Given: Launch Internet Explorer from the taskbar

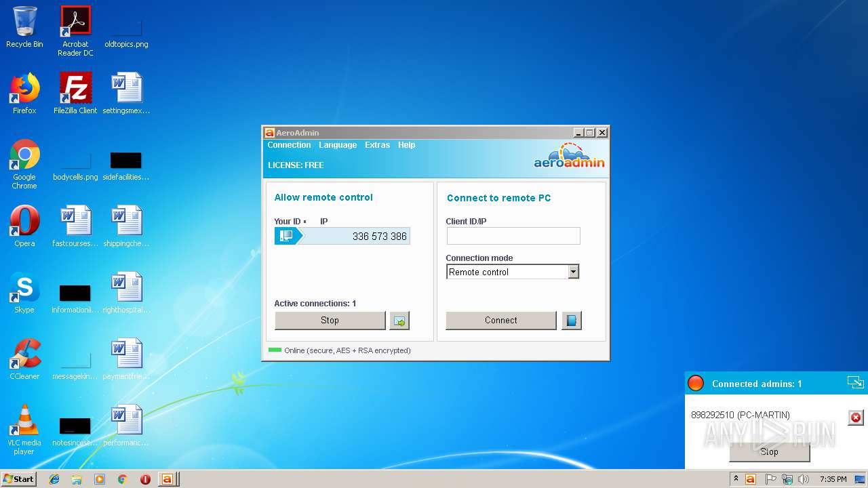Looking at the screenshot, I should 54,479.
